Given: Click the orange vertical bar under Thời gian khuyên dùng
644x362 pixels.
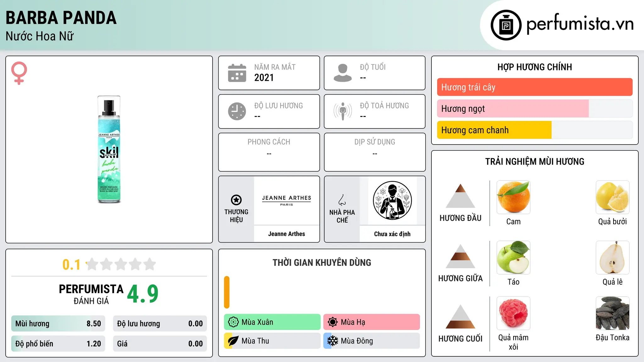Looking at the screenshot, I should click(x=227, y=292).
